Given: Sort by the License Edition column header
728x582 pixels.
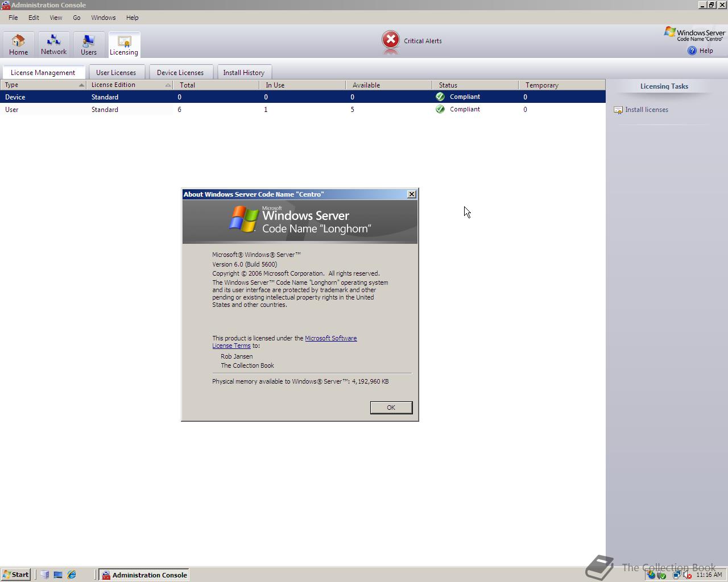Looking at the screenshot, I should coord(130,85).
